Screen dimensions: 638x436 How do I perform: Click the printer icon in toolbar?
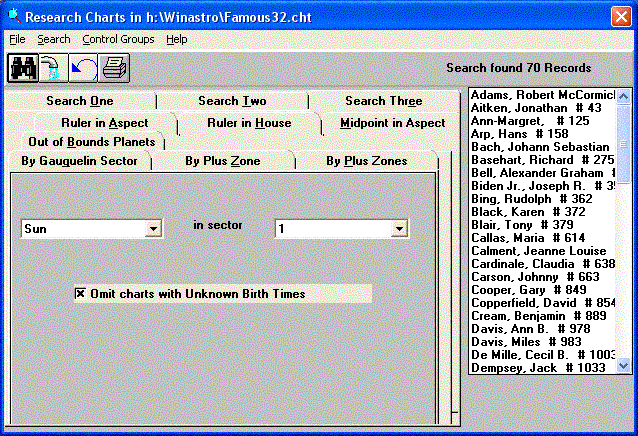coord(113,68)
